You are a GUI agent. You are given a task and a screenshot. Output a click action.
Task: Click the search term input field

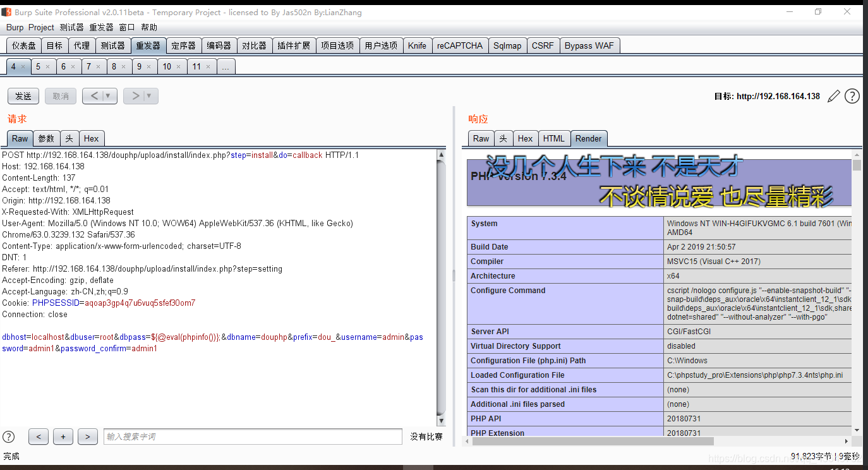(253, 437)
